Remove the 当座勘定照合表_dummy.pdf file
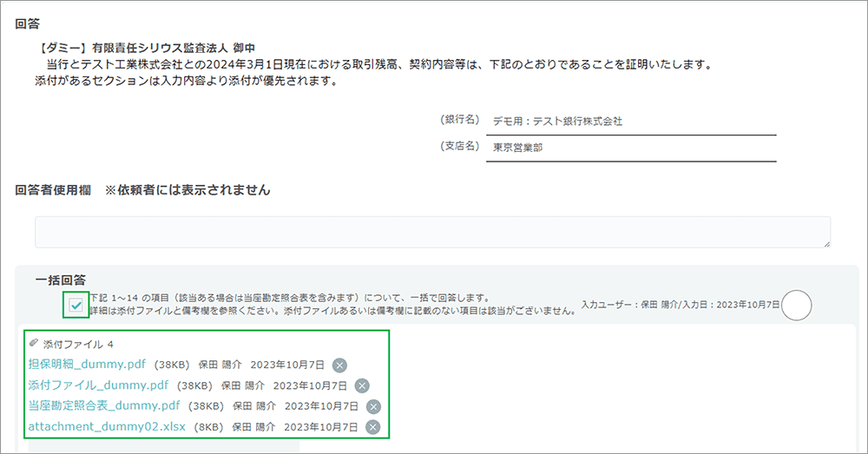 [x=373, y=406]
